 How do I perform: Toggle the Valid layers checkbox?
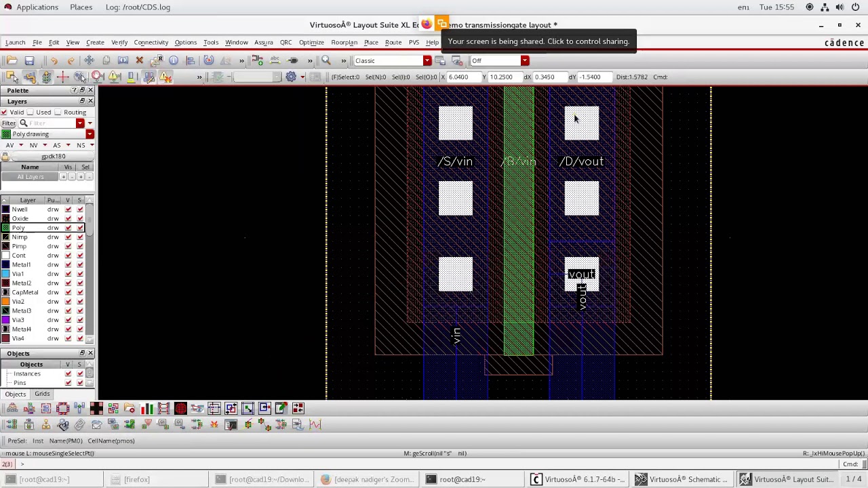pyautogui.click(x=4, y=112)
